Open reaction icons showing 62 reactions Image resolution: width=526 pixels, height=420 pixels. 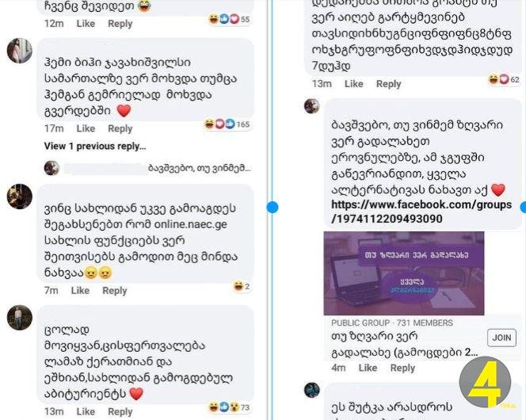coord(504,79)
